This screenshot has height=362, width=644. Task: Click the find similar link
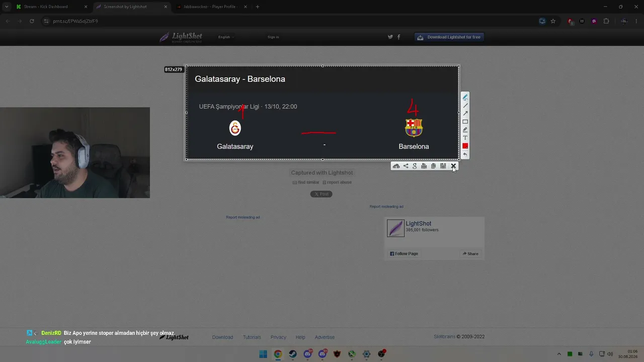pyautogui.click(x=306, y=182)
